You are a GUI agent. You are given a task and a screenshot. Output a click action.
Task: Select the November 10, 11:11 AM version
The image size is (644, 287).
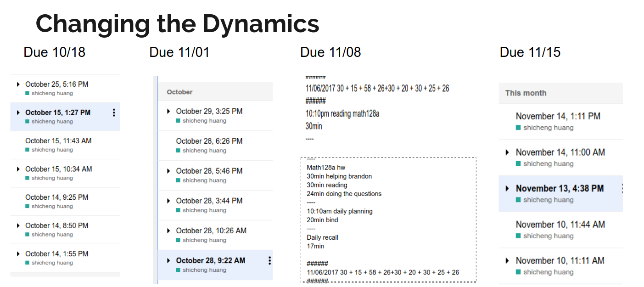pos(561,265)
